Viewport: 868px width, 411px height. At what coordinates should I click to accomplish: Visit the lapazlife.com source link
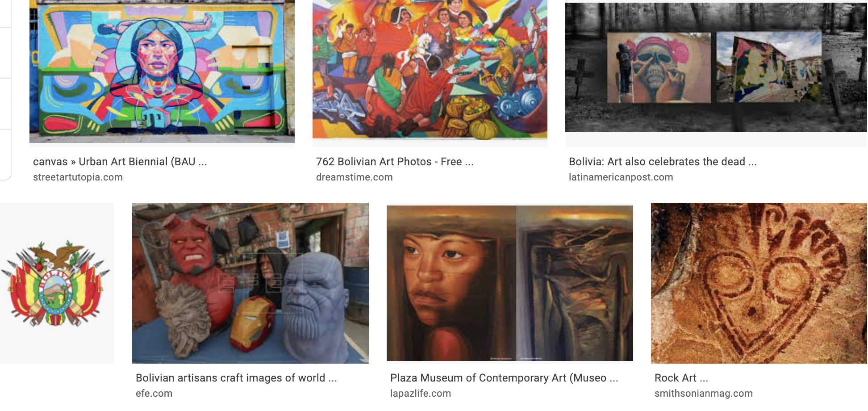[420, 394]
